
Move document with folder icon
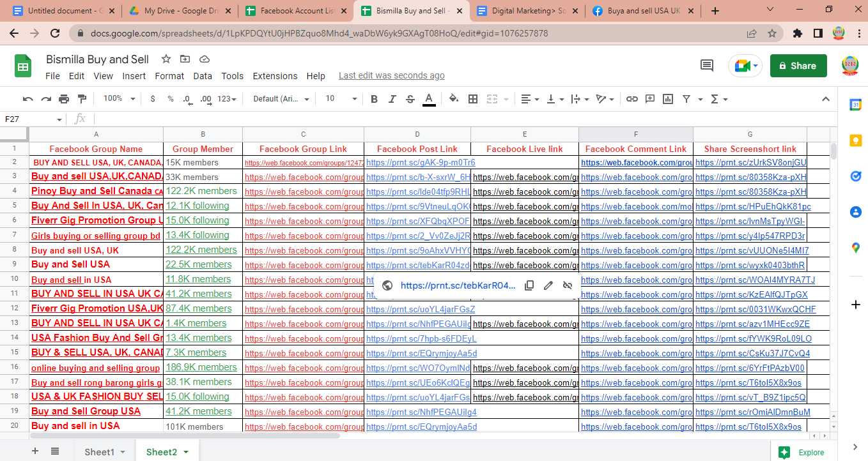coord(185,59)
